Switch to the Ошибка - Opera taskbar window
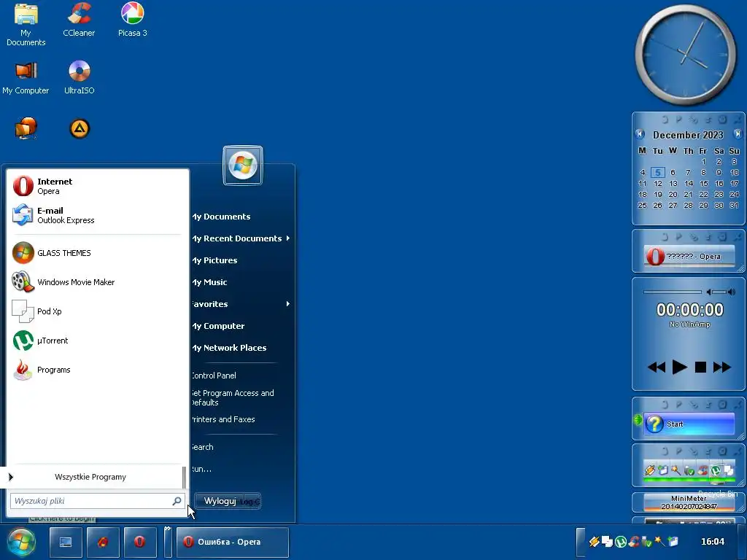Viewport: 747px width, 560px height. (233, 542)
